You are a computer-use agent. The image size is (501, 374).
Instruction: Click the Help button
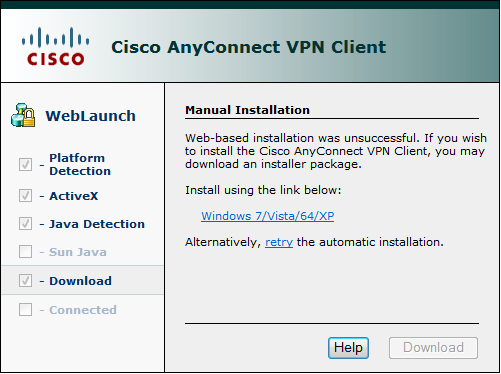coord(348,348)
